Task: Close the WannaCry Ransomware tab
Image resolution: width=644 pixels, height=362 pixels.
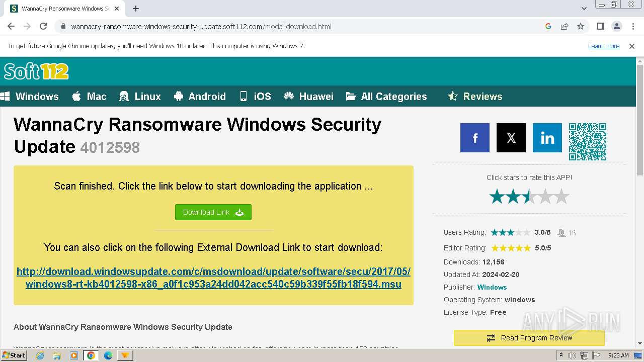Action: coord(117,9)
